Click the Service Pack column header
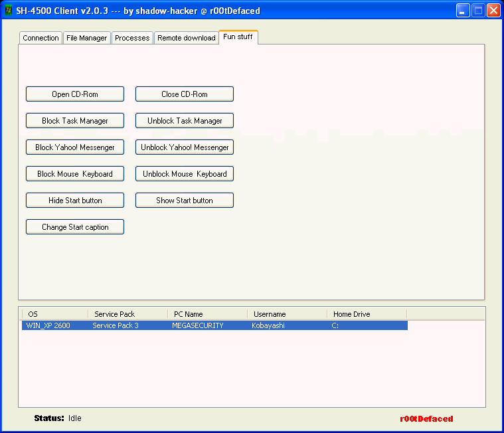The image size is (504, 433). (127, 314)
